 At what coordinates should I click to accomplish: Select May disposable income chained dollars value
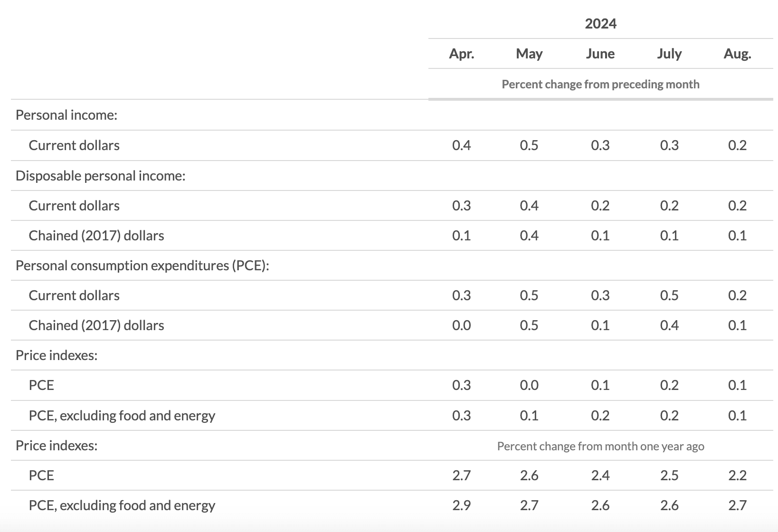point(529,236)
